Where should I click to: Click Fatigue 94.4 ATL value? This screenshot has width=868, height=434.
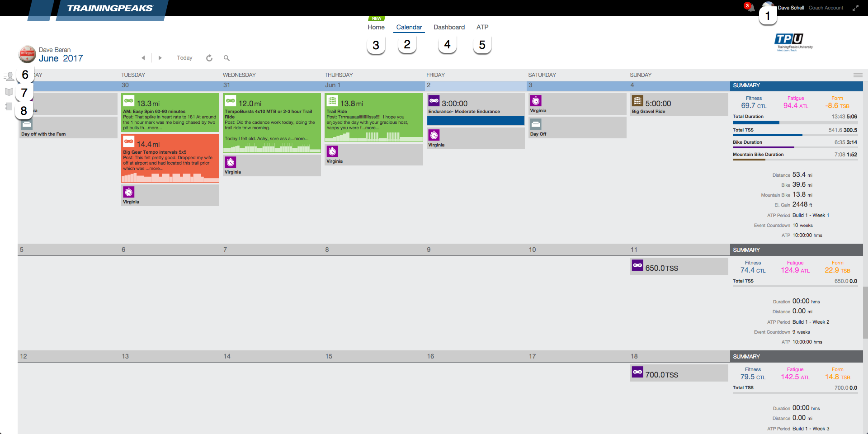pos(796,106)
